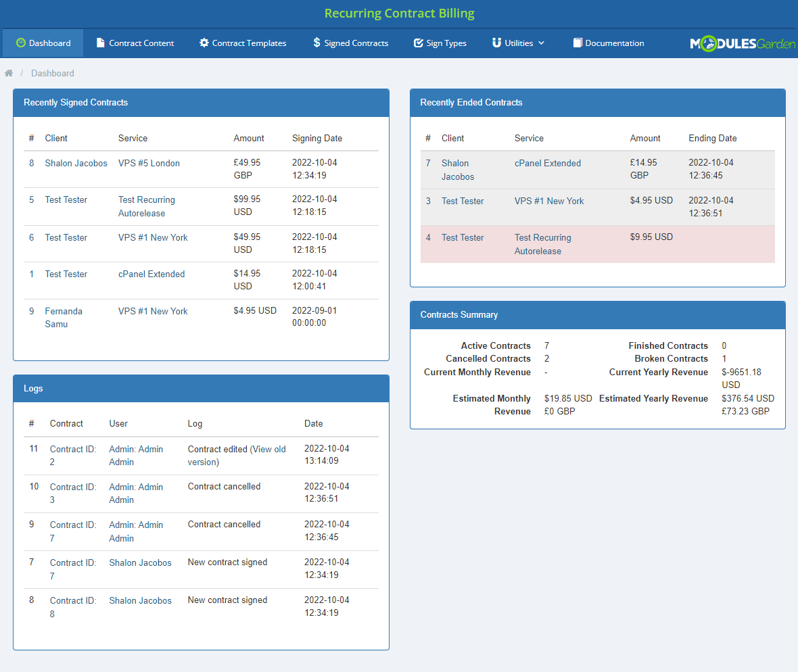Screen dimensions: 798x672
Task: Switch to Contract Templates tab
Action: coord(249,43)
